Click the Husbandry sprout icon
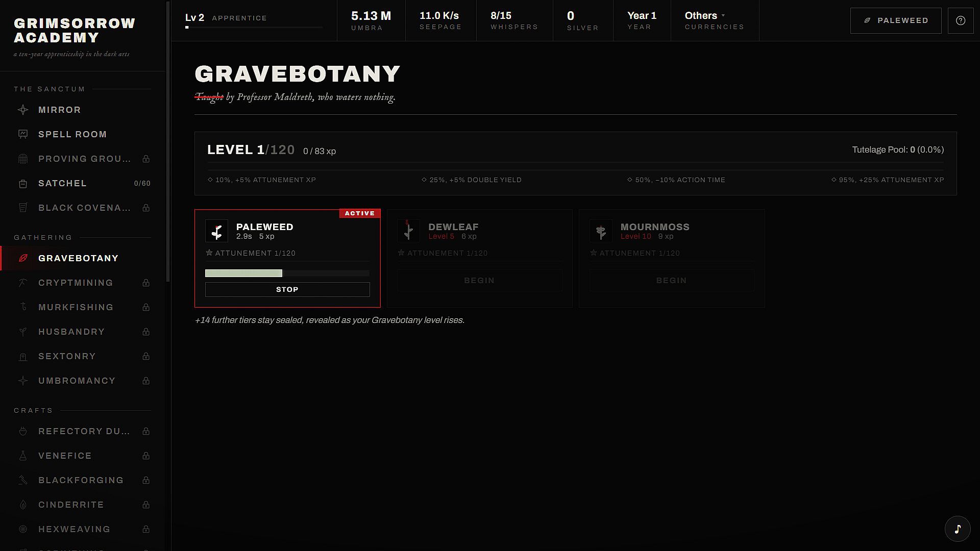The image size is (980, 551). pos(23,332)
